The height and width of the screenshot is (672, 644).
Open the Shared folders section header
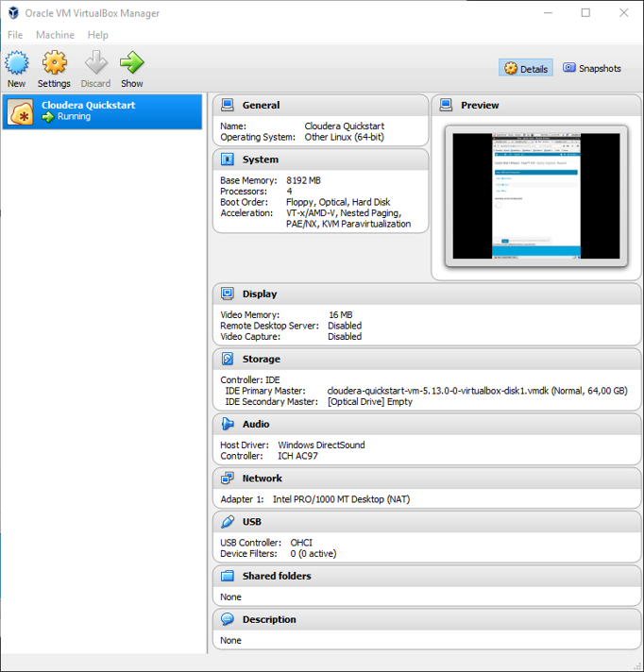[277, 576]
